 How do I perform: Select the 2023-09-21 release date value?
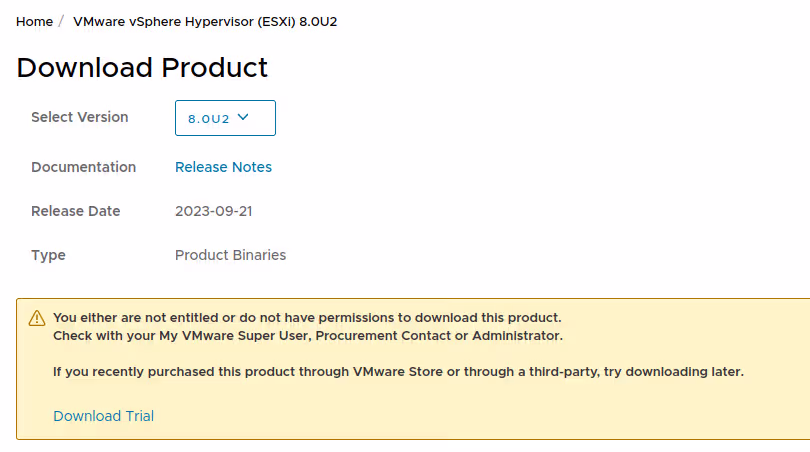(212, 211)
